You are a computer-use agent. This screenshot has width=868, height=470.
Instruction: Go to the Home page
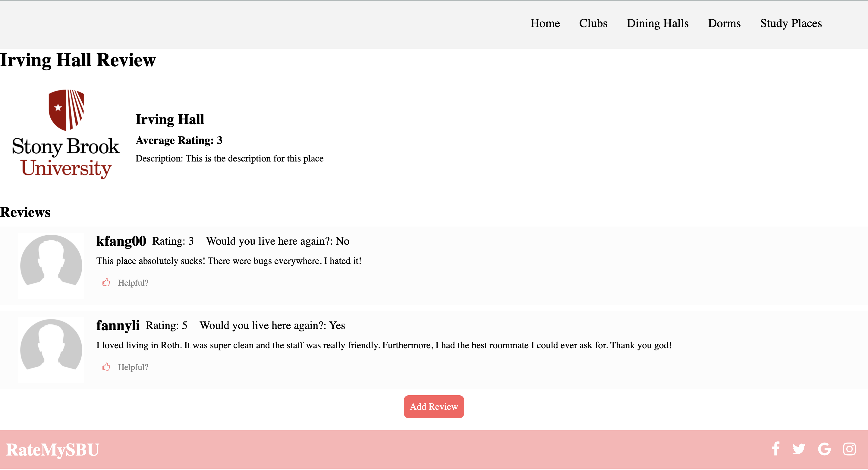(545, 23)
